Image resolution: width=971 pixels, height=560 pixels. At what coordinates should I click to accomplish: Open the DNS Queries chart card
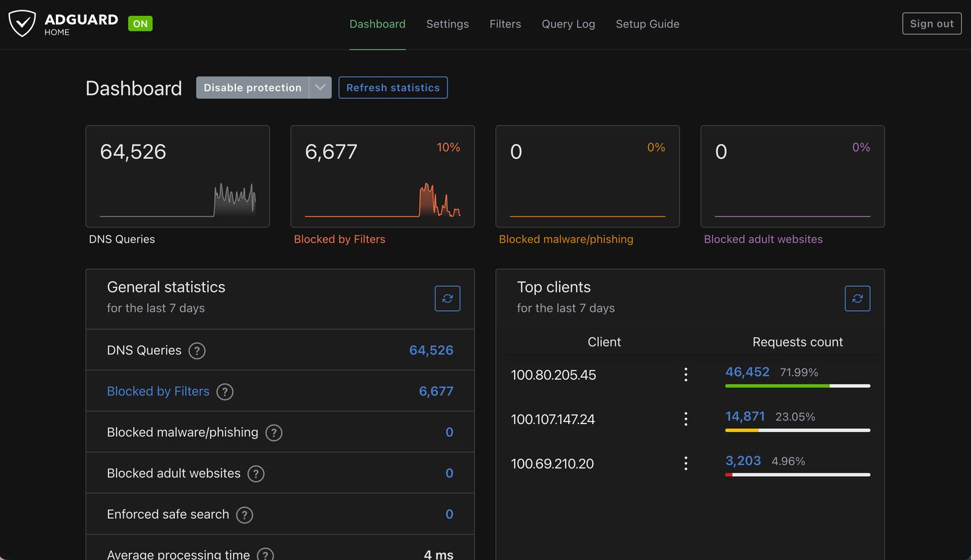[177, 177]
